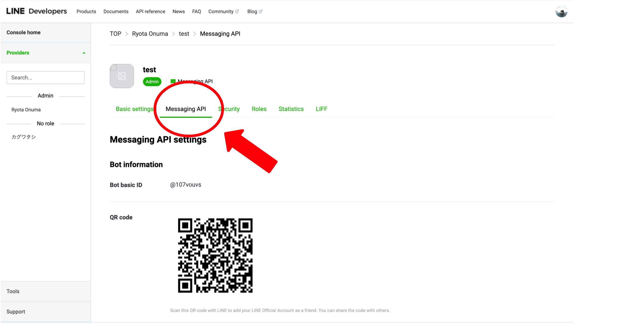The height and width of the screenshot is (324, 644).
Task: Click the Search providers input field
Action: (45, 77)
